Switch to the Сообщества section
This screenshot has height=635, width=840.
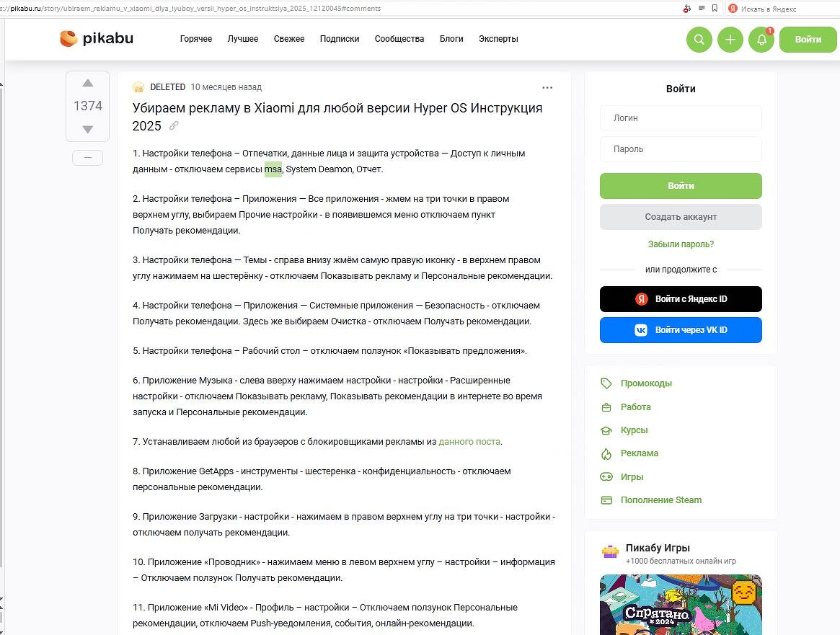pos(399,39)
